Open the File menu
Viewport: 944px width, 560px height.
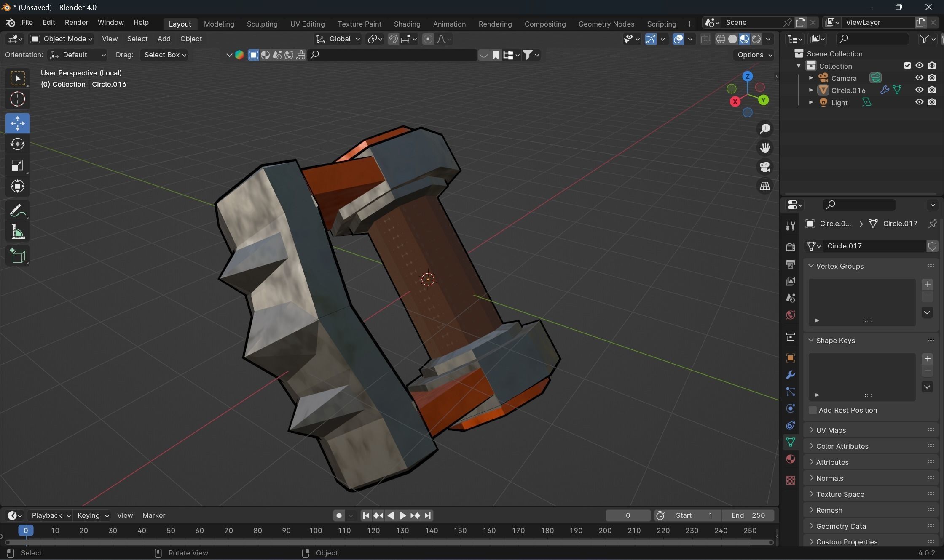[x=27, y=22]
